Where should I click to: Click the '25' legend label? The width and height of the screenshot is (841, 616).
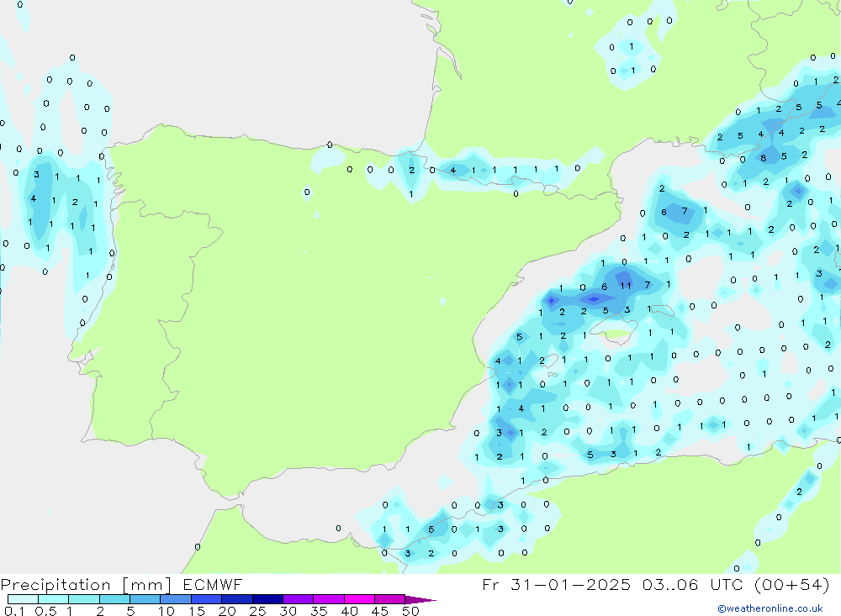click(x=258, y=611)
